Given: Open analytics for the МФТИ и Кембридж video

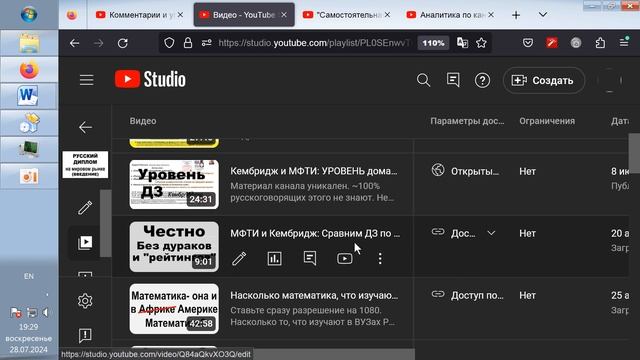Looking at the screenshot, I should click(x=274, y=258).
